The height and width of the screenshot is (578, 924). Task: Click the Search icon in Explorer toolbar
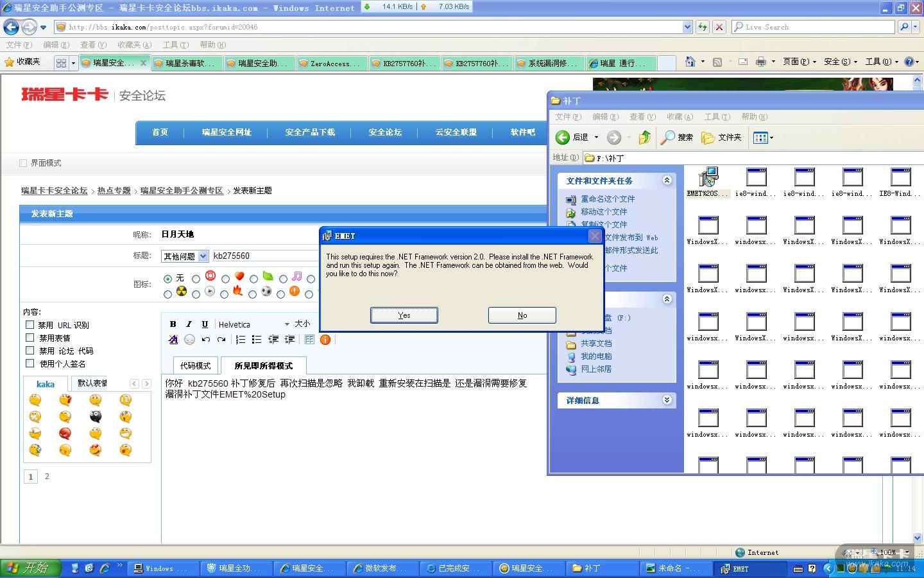click(677, 137)
